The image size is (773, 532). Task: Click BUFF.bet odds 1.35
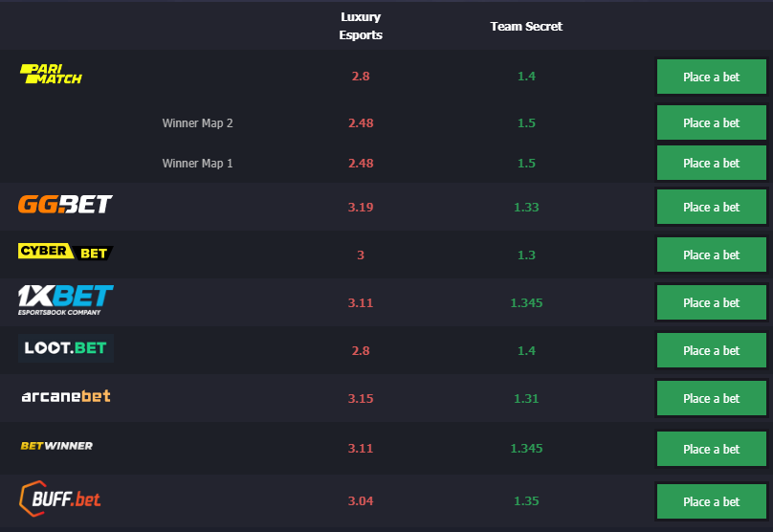tap(526, 501)
